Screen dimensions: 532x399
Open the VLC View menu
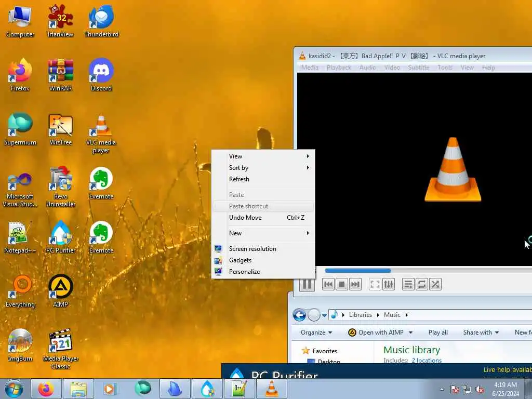[467, 68]
